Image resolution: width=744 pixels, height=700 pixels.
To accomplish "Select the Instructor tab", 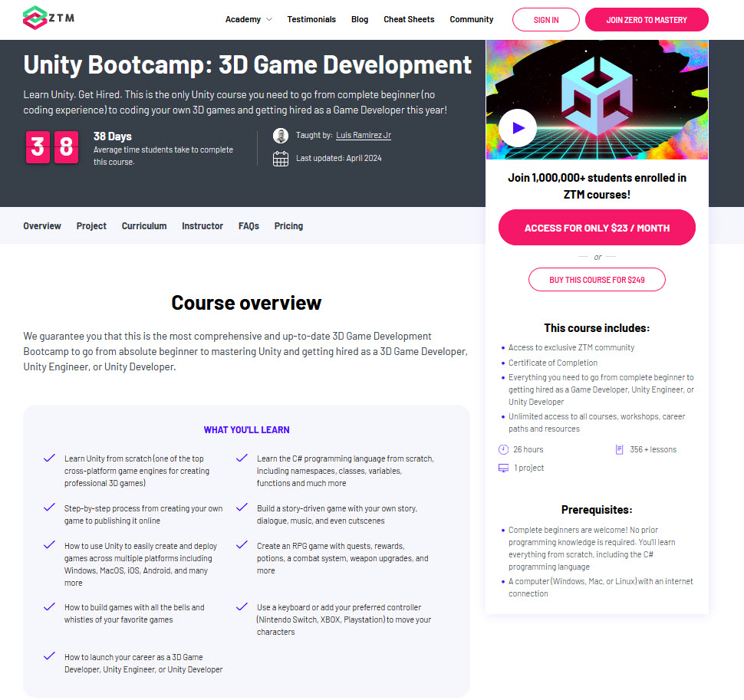I will (202, 226).
